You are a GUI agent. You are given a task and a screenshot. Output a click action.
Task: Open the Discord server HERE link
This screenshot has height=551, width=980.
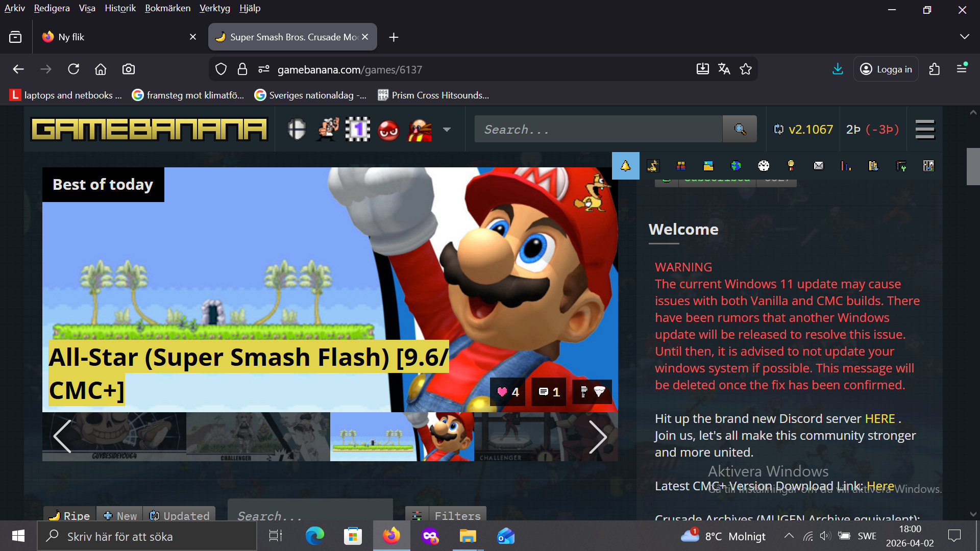[880, 418]
